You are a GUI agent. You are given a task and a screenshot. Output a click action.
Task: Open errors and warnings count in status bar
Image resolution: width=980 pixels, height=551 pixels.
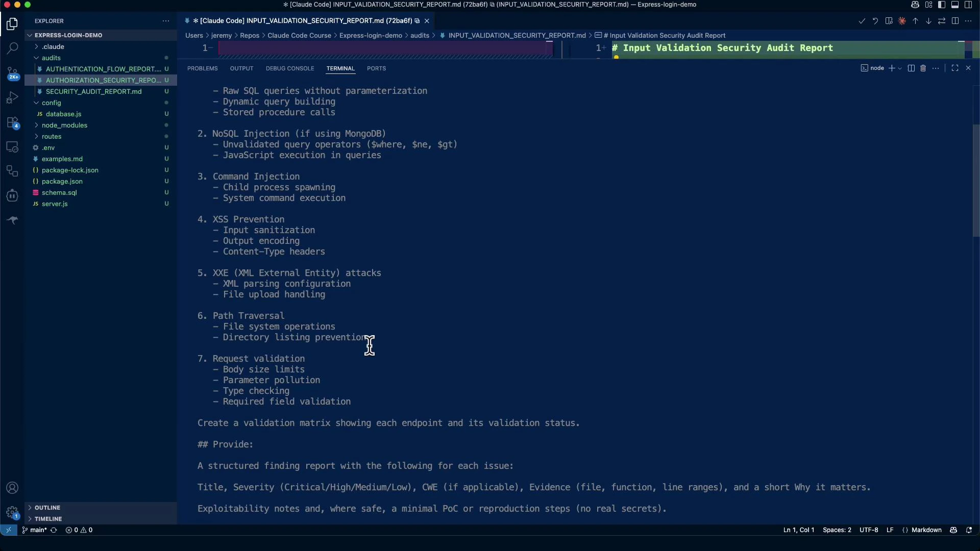[79, 530]
